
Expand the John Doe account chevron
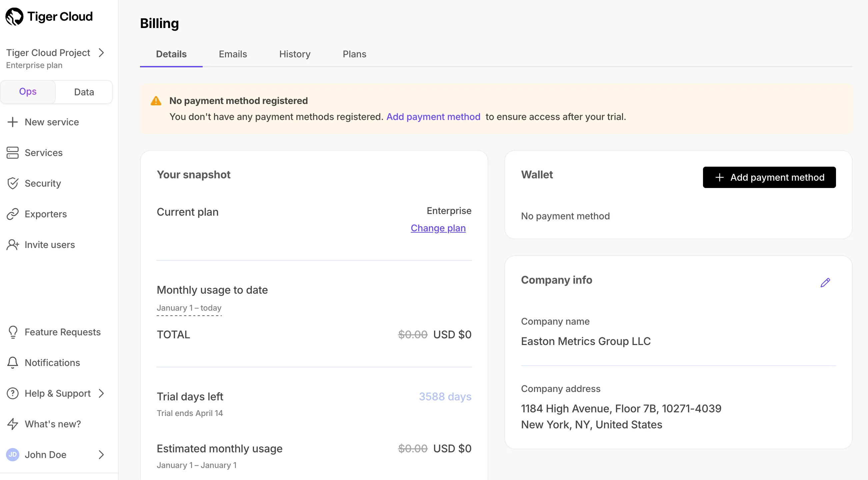pos(101,454)
